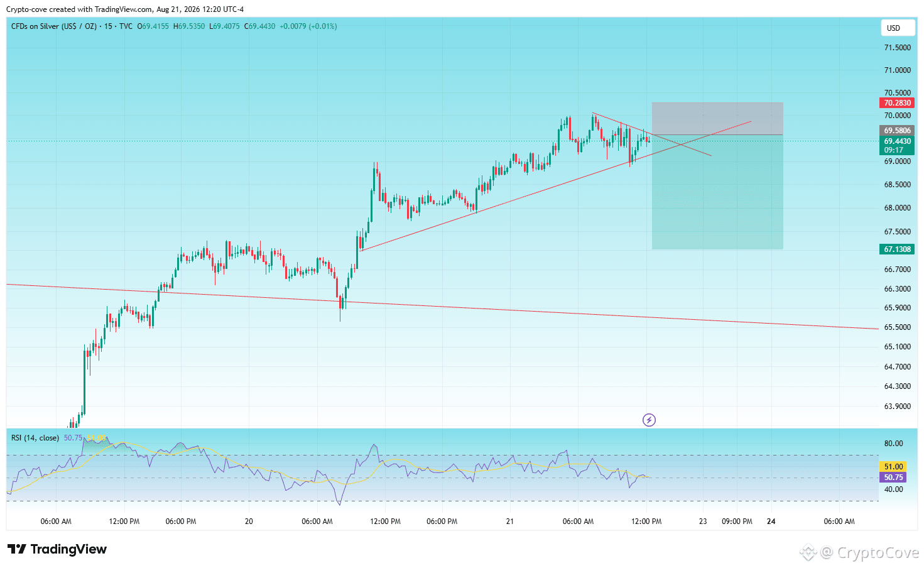Click the 20 date label on time axis

pos(249,522)
